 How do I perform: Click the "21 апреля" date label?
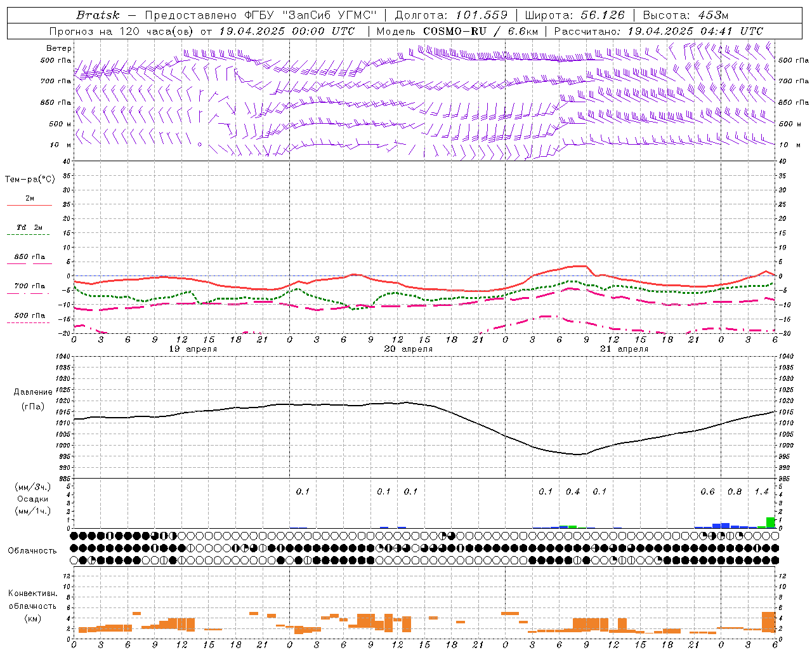coord(624,349)
